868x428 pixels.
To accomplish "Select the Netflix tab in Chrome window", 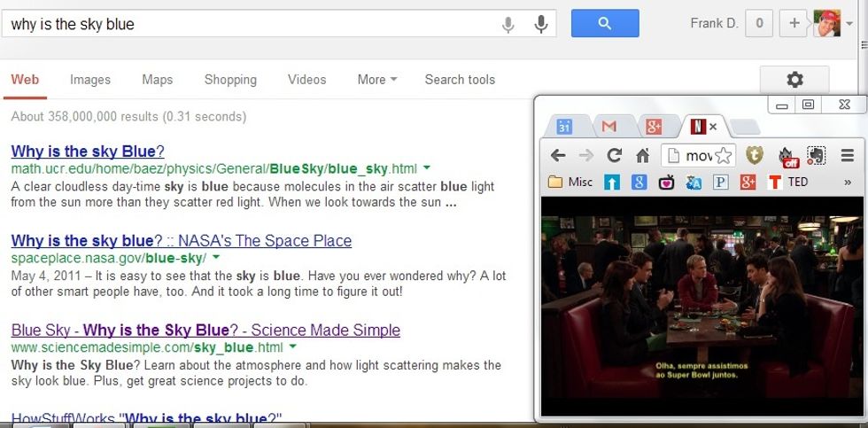I will [x=698, y=127].
